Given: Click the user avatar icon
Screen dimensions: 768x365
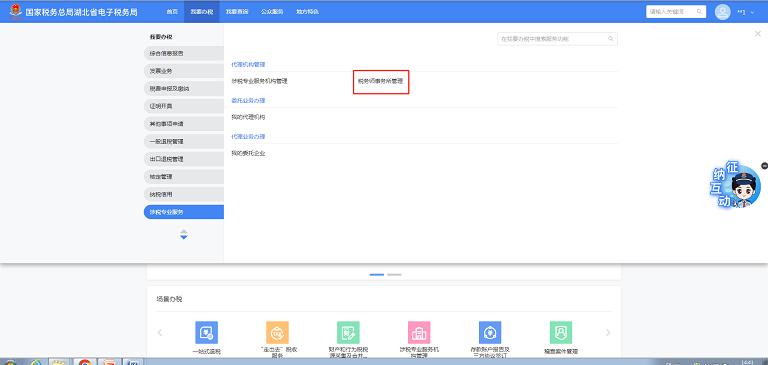Looking at the screenshot, I should 722,12.
